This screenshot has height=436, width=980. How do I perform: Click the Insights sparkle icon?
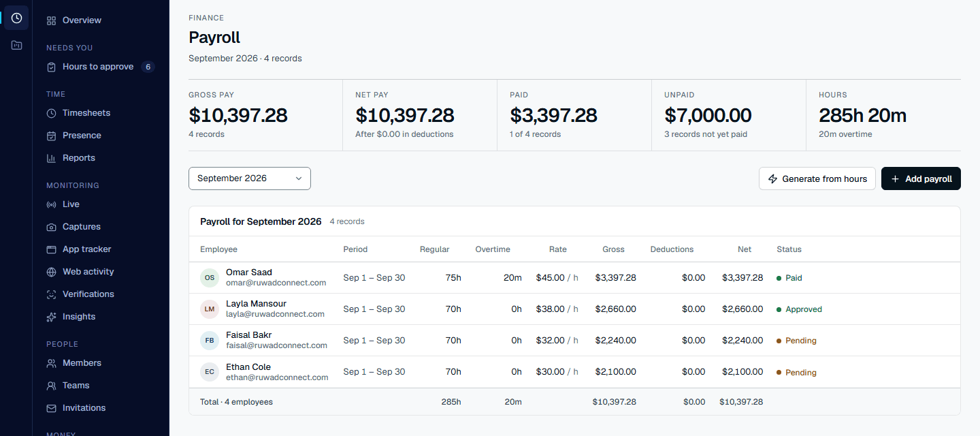(51, 317)
